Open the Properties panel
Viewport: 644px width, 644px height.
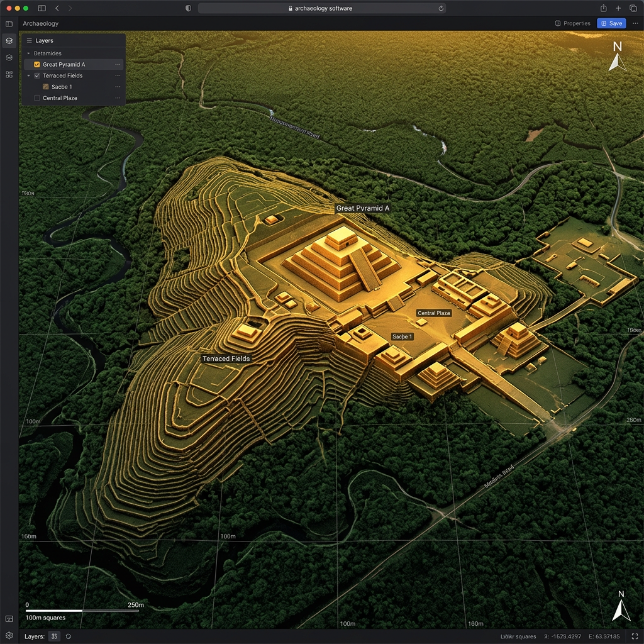click(573, 23)
